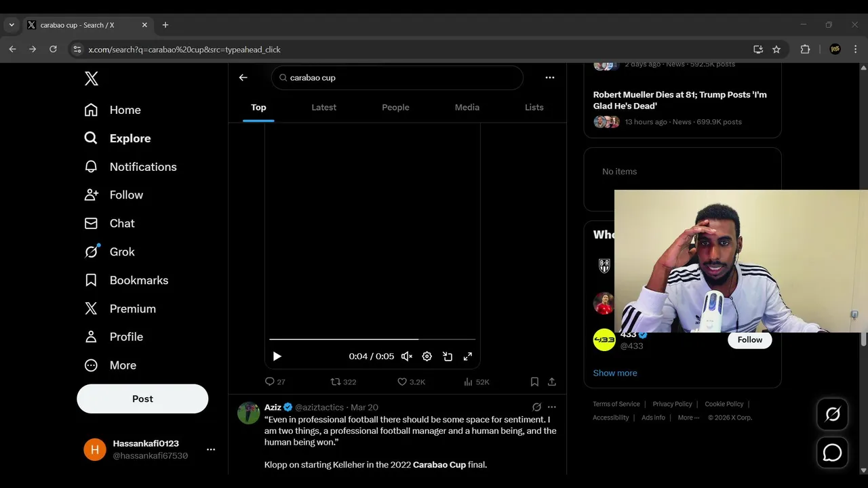Toggle picture-in-picture for video

pos(448,357)
